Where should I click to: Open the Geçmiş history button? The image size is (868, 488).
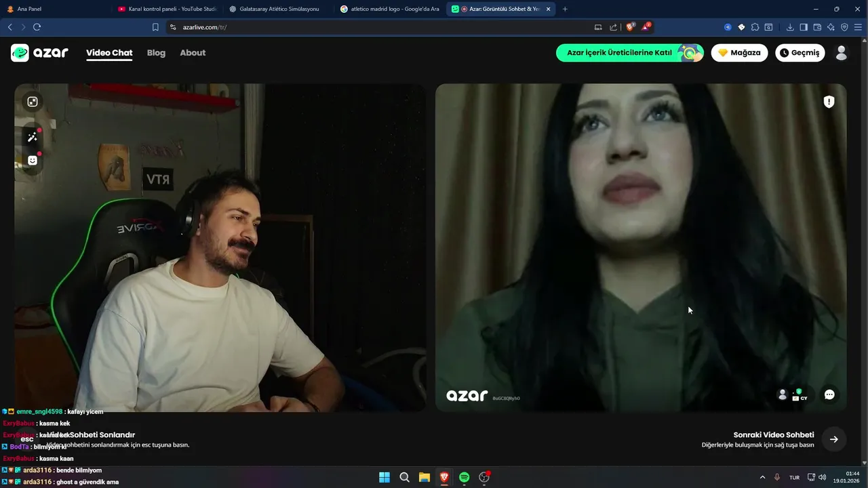pos(800,53)
